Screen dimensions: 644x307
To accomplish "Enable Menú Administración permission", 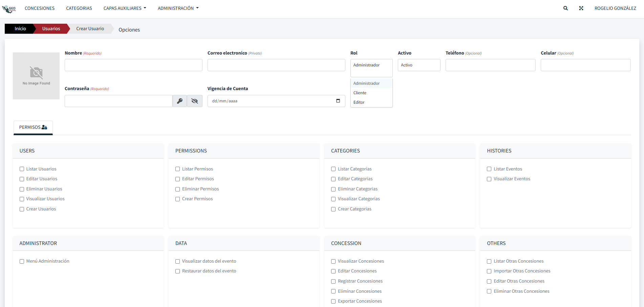I will [x=22, y=261].
